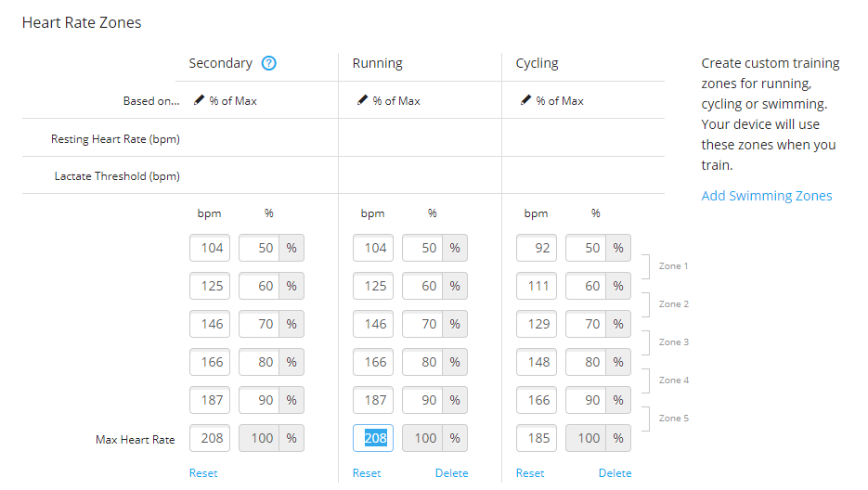Click the pencil icon under Running column
The height and width of the screenshot is (490, 868).
tap(362, 100)
